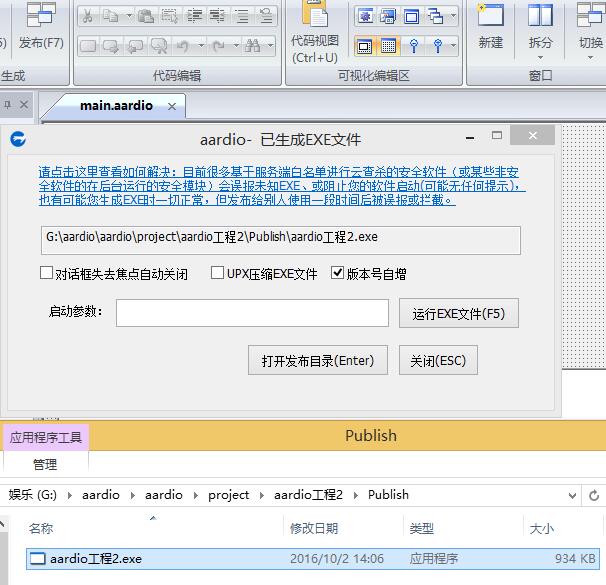
Task: Switch to the main.aardio tab
Action: (x=116, y=105)
